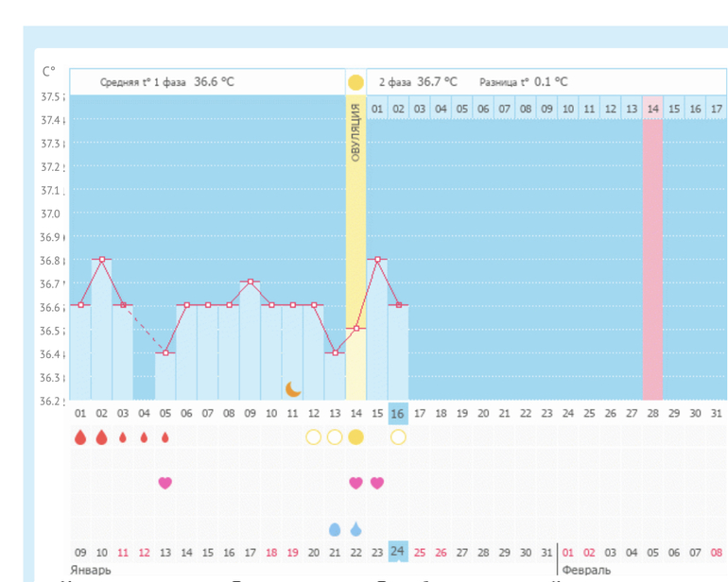Click the large blood drop under day 01

pos(80,437)
